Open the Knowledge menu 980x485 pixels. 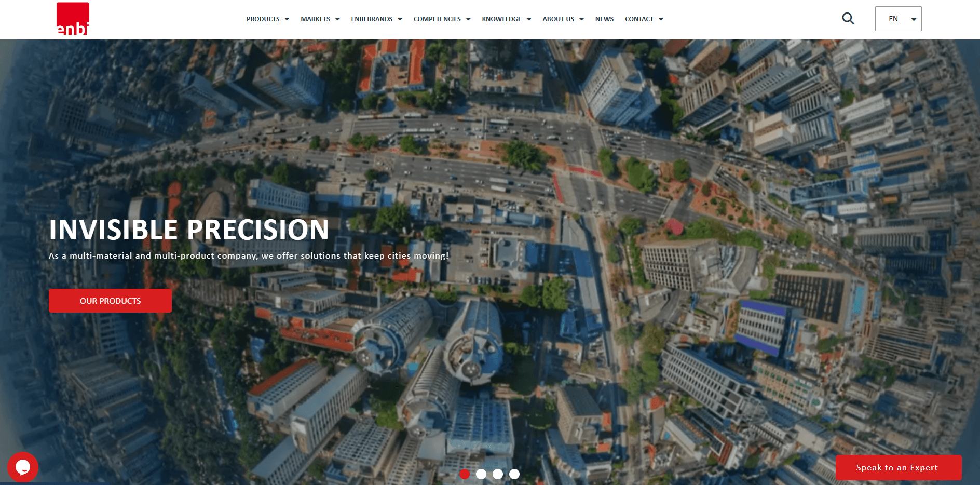(501, 19)
